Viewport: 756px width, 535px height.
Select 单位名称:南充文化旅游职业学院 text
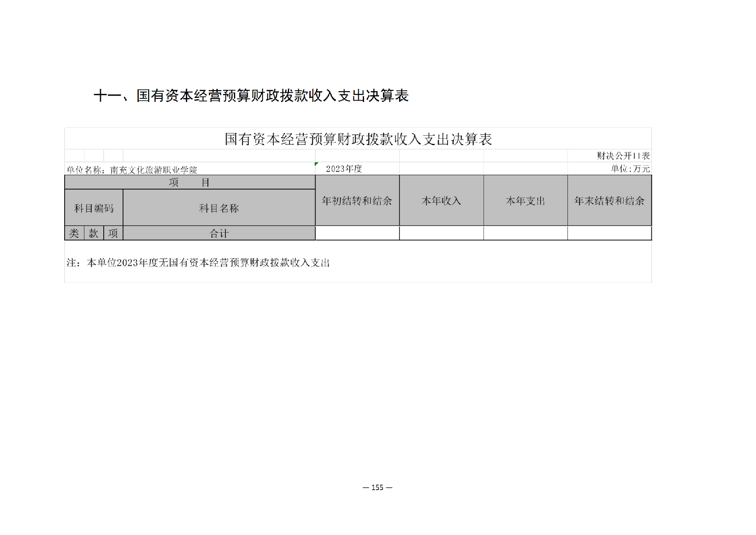132,170
